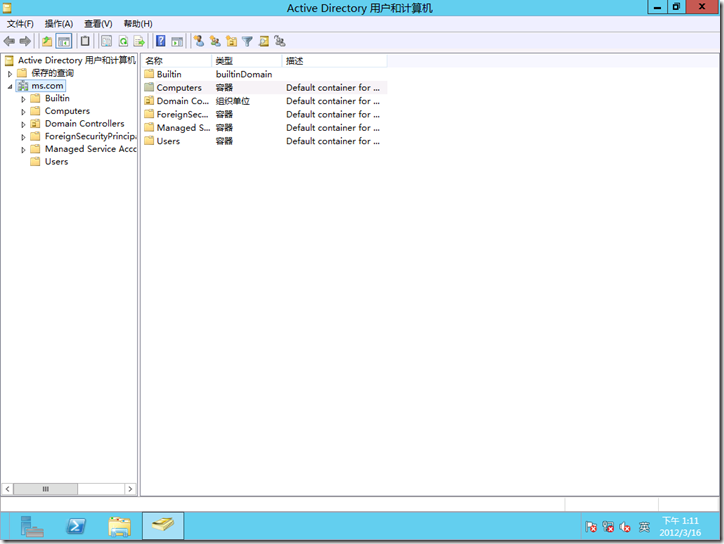Click the Refresh toolbar icon

coord(123,42)
